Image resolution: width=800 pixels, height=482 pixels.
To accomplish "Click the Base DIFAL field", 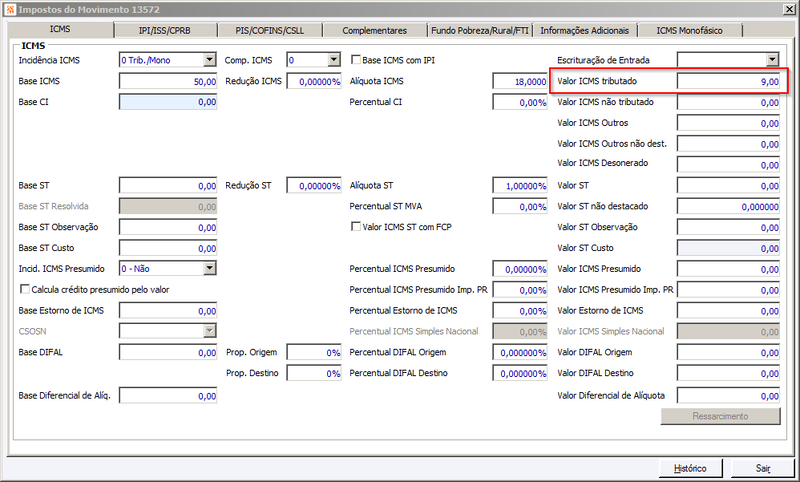I will (x=168, y=352).
